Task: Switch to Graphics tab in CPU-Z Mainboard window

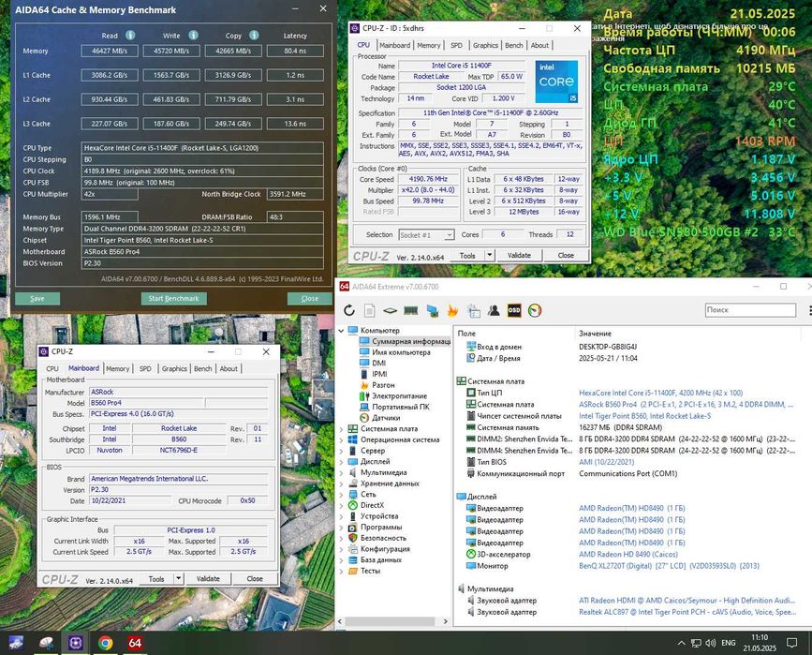Action: click(x=174, y=368)
